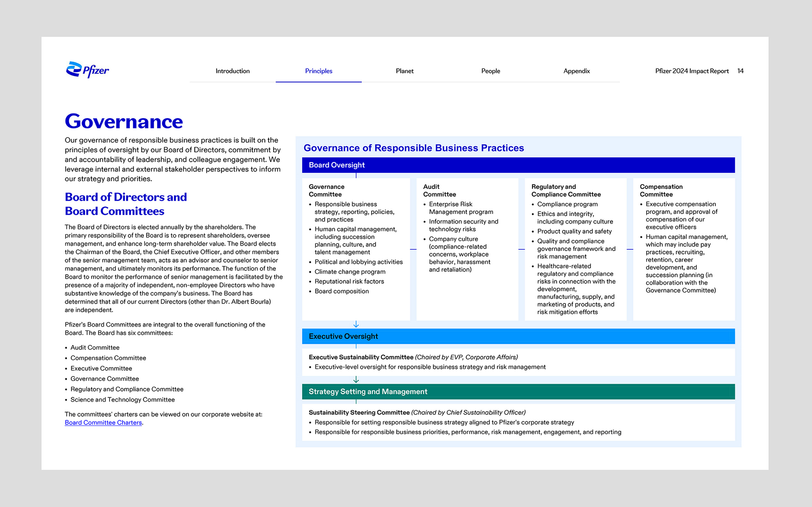Select the Principles navigation tab
This screenshot has width=812, height=507.
pyautogui.click(x=318, y=71)
